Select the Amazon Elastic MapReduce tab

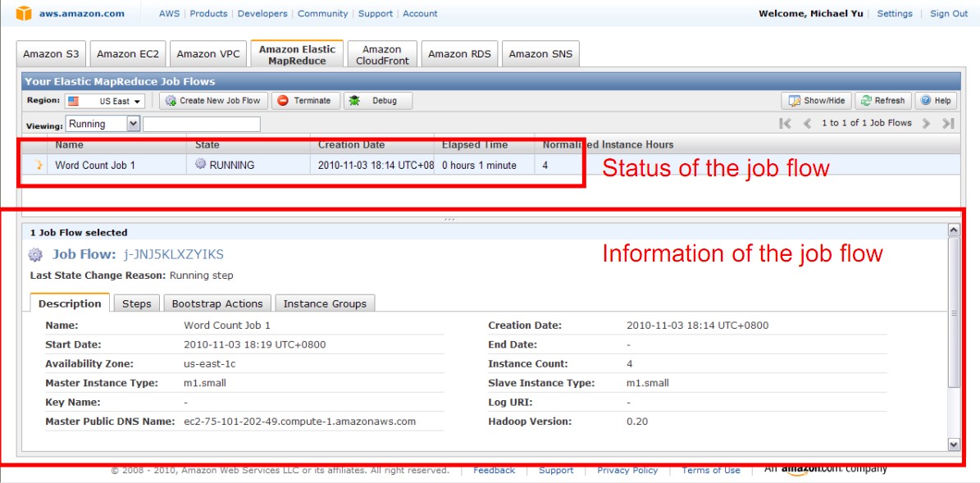tap(297, 54)
